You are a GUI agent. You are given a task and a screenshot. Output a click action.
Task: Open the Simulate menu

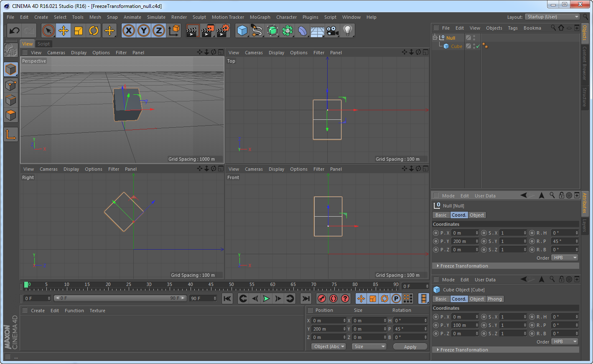tap(156, 17)
